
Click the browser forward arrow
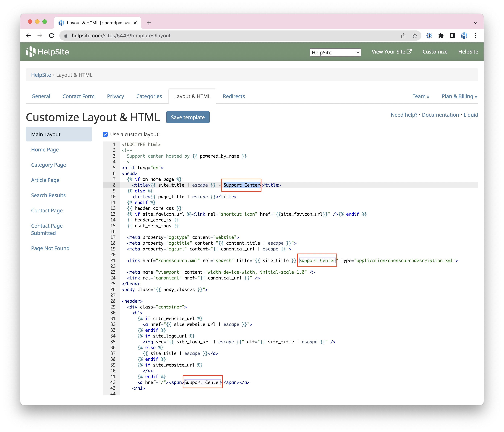(x=40, y=36)
